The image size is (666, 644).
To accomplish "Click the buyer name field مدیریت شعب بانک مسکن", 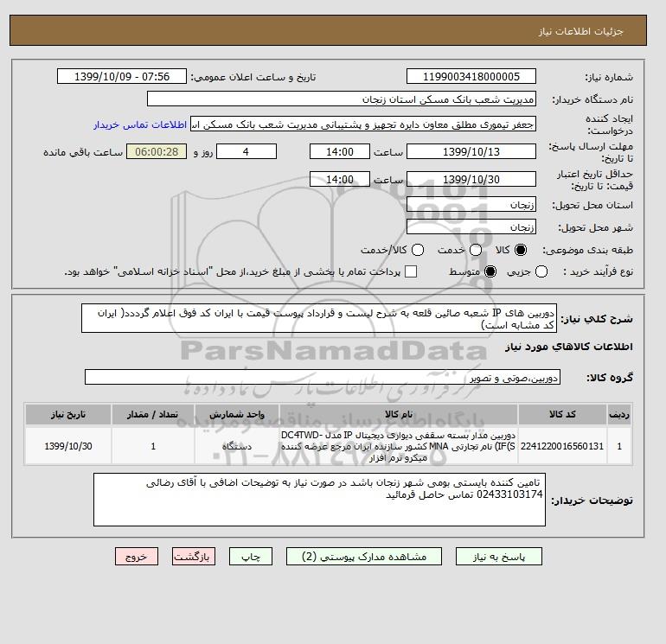I will pos(342,99).
